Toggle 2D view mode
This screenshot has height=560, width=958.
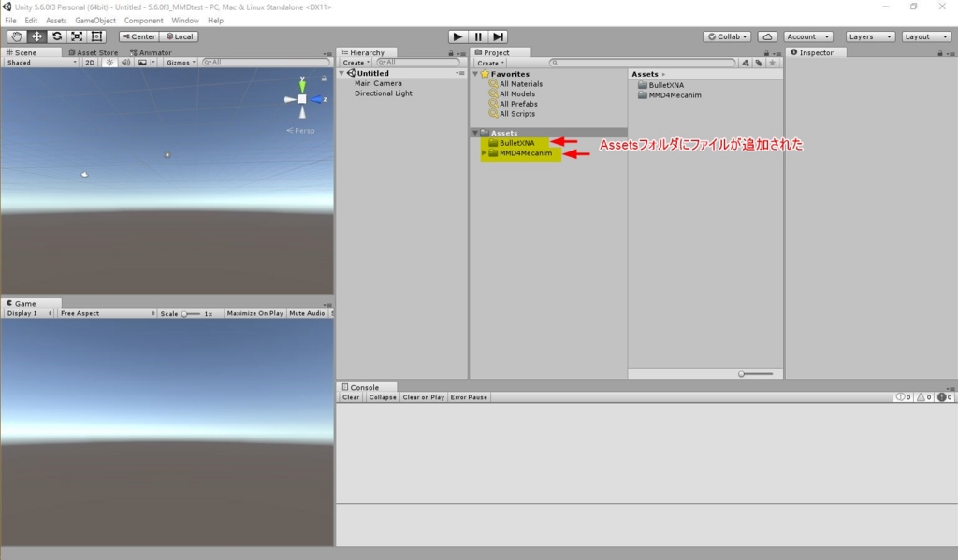(90, 63)
